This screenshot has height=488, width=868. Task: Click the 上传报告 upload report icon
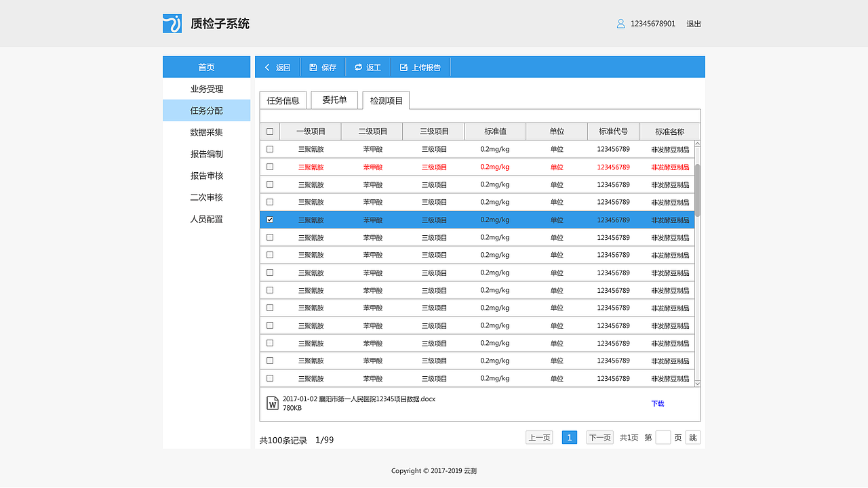(x=403, y=67)
